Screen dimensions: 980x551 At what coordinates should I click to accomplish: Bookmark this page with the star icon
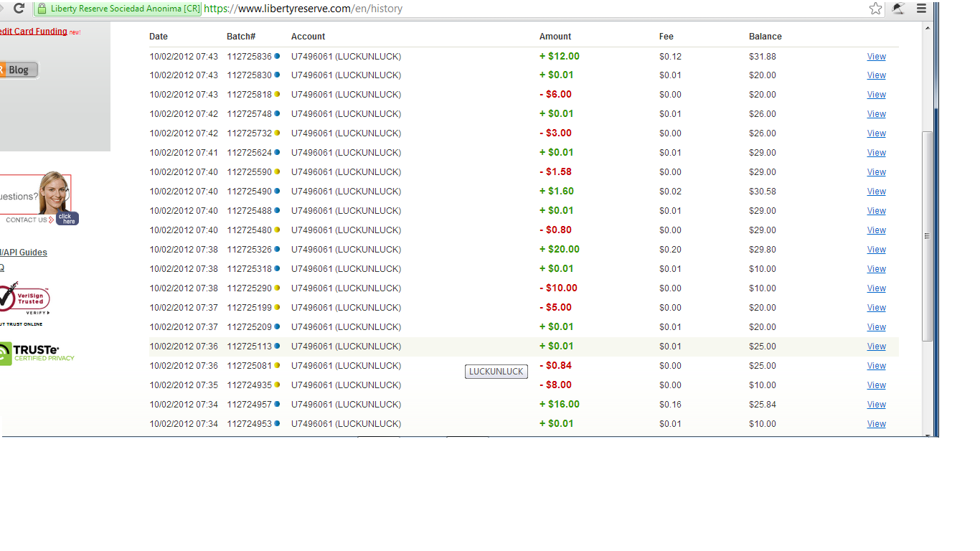point(875,9)
